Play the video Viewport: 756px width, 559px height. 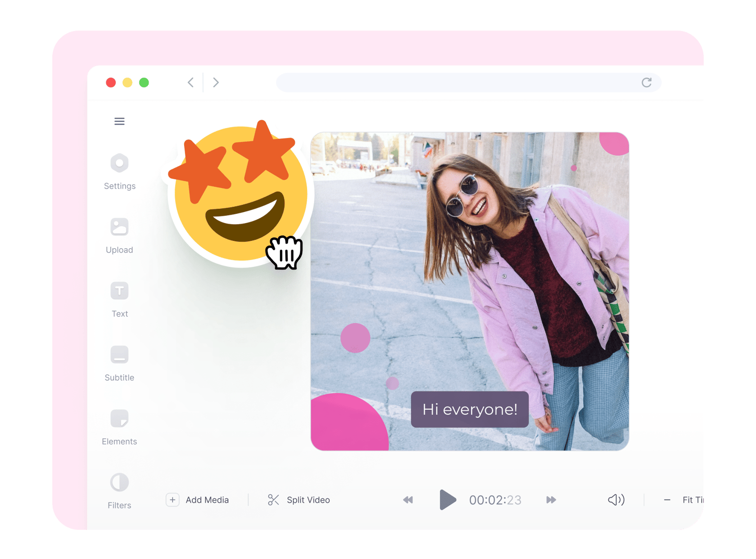point(447,500)
